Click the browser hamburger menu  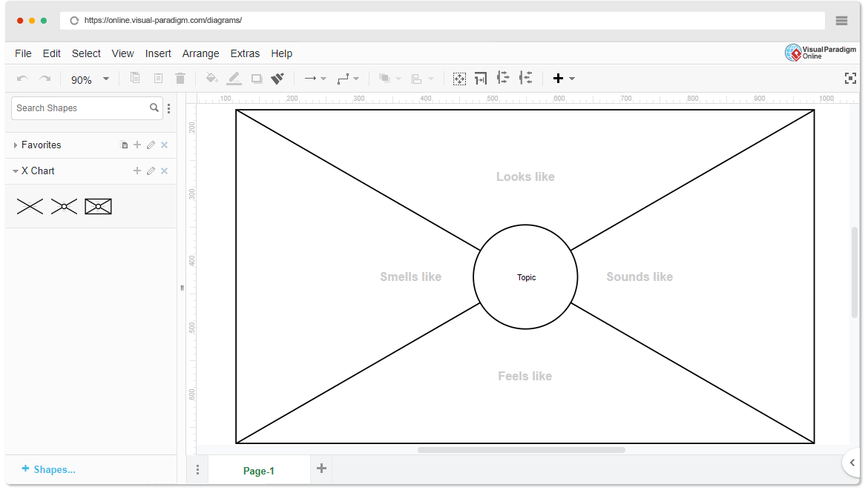click(x=841, y=21)
